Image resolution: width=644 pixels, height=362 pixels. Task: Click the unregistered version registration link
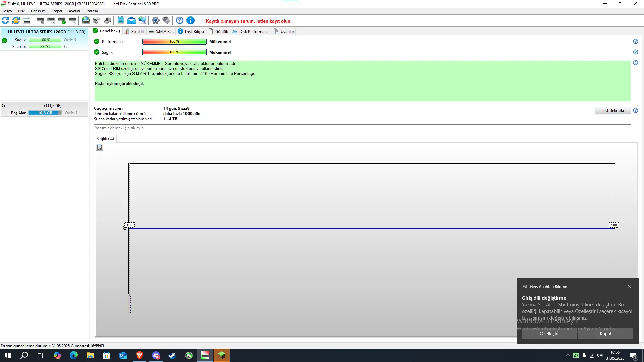249,21
